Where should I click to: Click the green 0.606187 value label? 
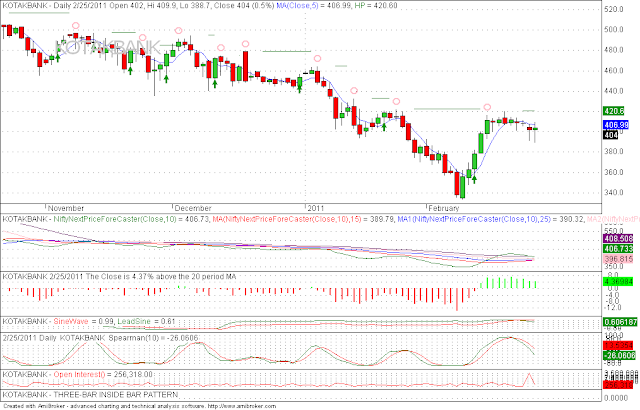(620, 322)
